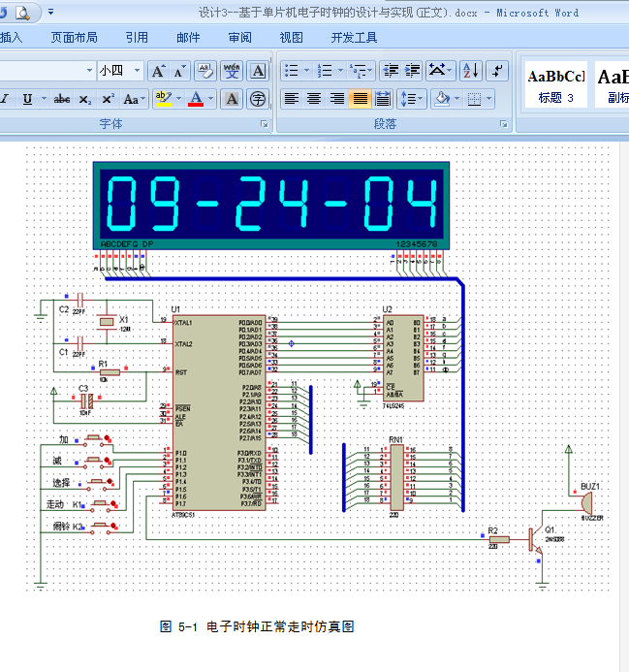Open the underline style dropdown arrow

(x=44, y=100)
